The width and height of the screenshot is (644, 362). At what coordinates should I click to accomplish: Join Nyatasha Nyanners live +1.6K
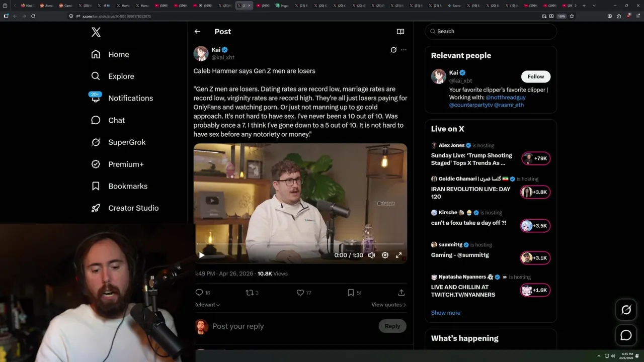(x=535, y=290)
